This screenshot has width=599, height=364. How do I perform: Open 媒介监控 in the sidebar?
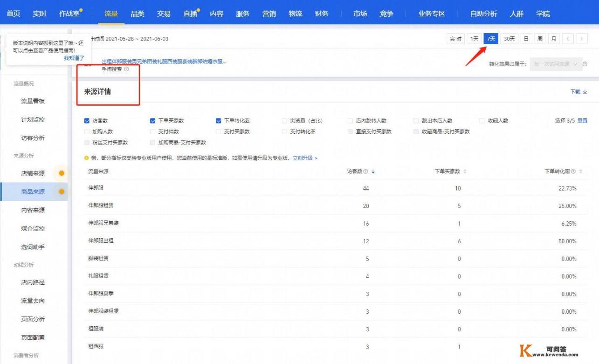click(x=33, y=228)
